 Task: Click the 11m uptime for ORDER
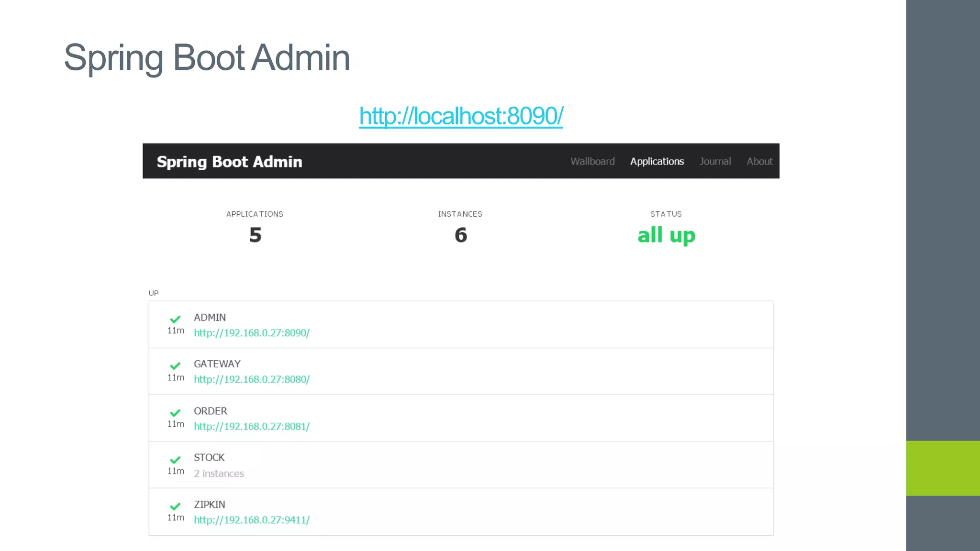pos(176,424)
